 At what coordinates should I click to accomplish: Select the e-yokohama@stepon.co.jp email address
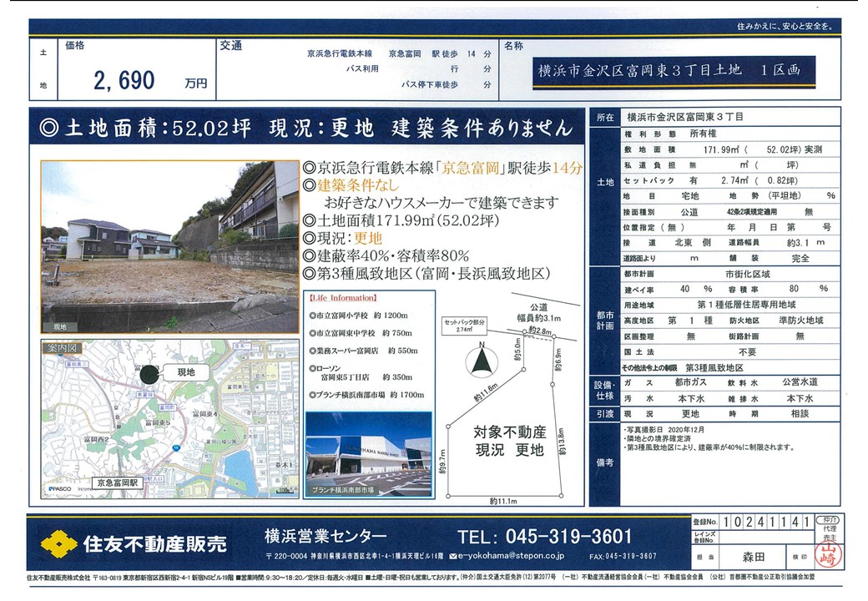tap(512, 555)
